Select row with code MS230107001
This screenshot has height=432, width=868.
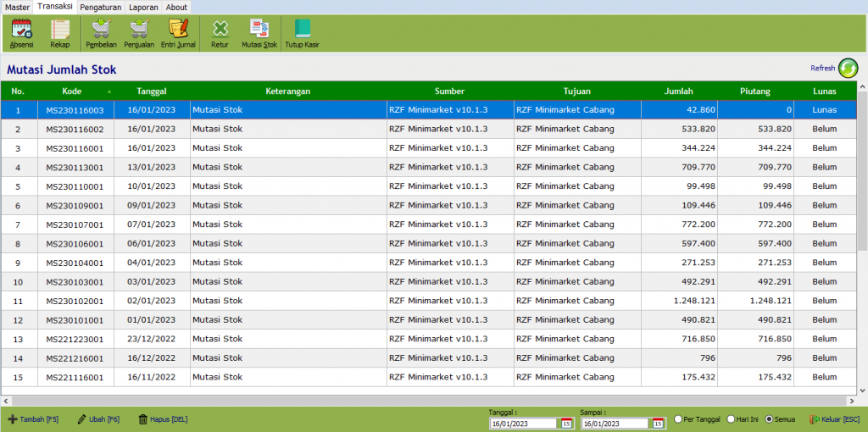(428, 224)
